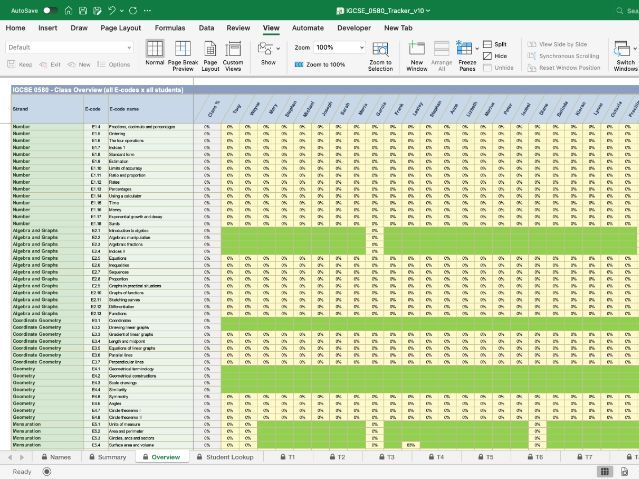The image size is (639, 479).
Task: Open the Insert ribbon tab
Action: click(x=48, y=28)
